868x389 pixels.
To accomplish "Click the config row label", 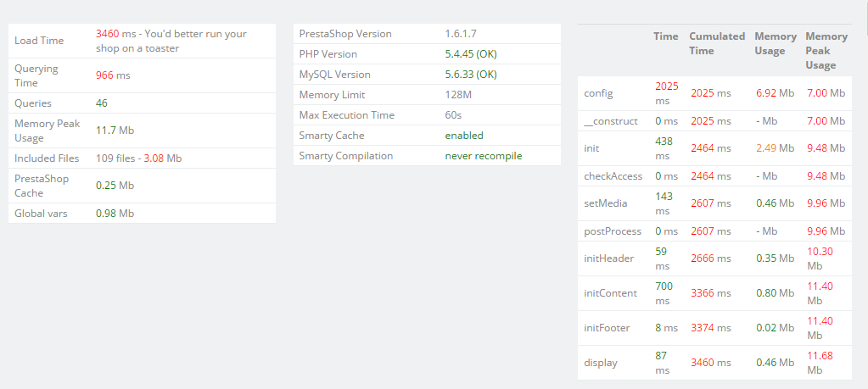I will pos(598,93).
